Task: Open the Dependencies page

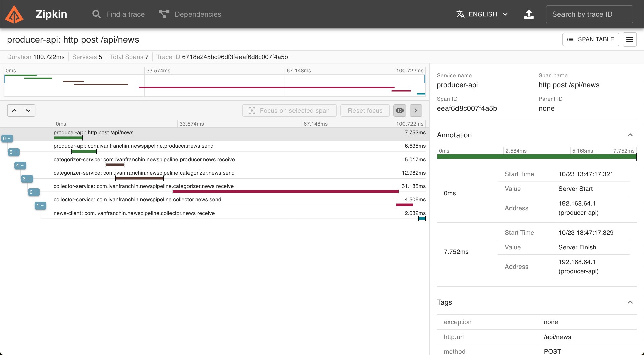Action: (190, 14)
